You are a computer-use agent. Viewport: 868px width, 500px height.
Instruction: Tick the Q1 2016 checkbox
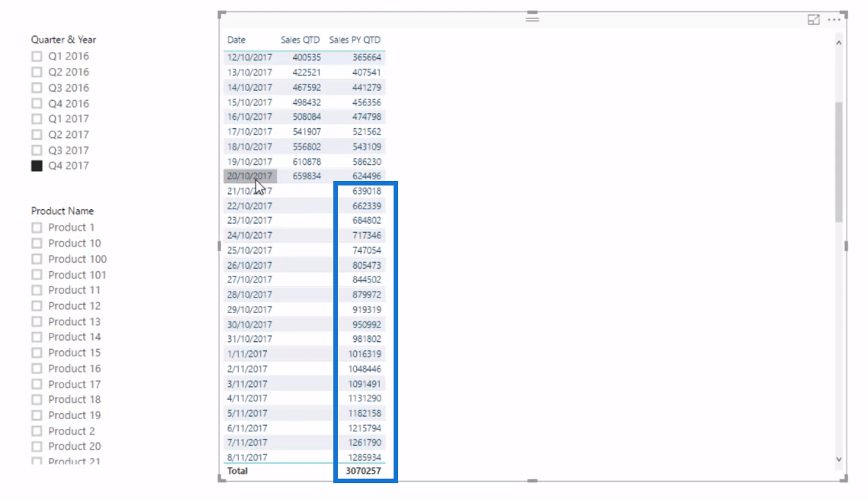coord(37,56)
